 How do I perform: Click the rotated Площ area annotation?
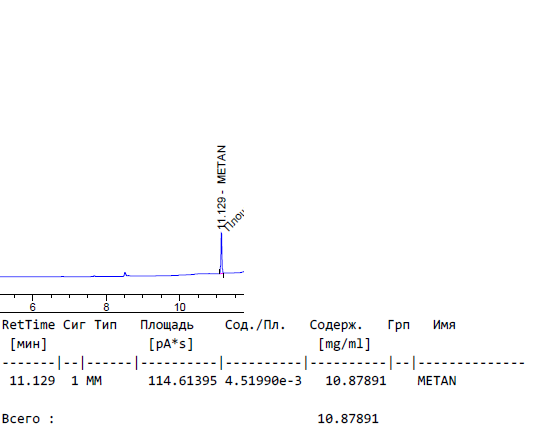pyautogui.click(x=234, y=220)
